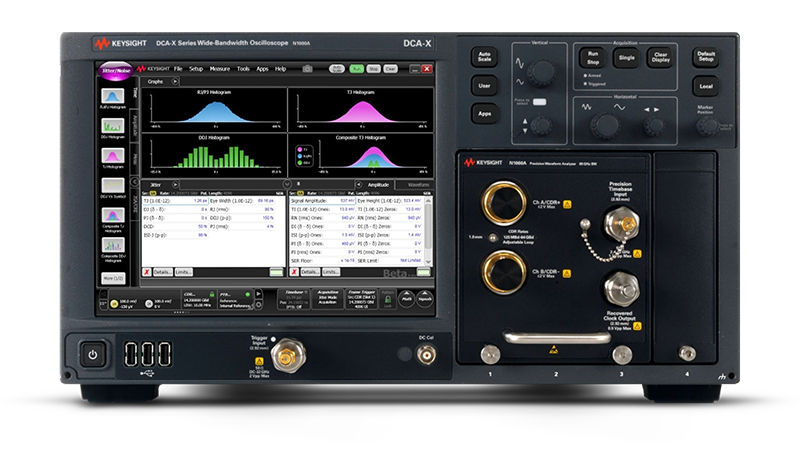Push the Default Setup hardware key
This screenshot has width=800, height=450.
pos(706,57)
